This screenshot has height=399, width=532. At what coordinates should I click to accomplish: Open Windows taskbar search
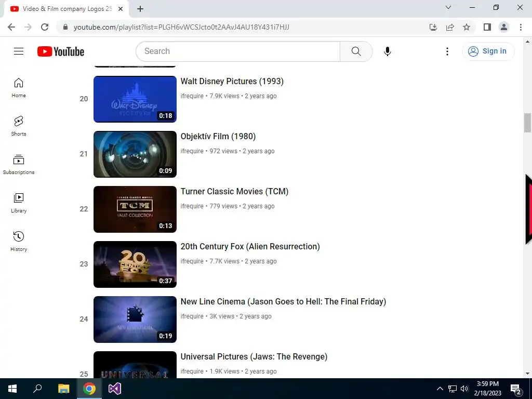pos(37,389)
